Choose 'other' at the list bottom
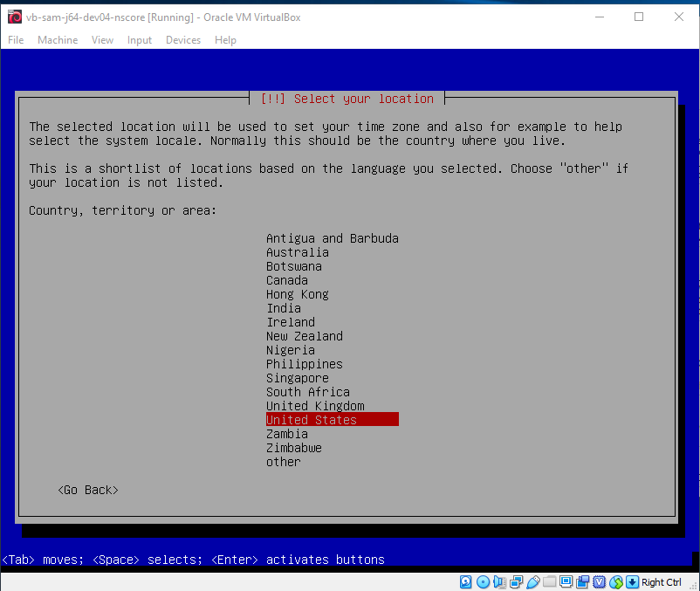This screenshot has width=700, height=591. click(x=283, y=462)
